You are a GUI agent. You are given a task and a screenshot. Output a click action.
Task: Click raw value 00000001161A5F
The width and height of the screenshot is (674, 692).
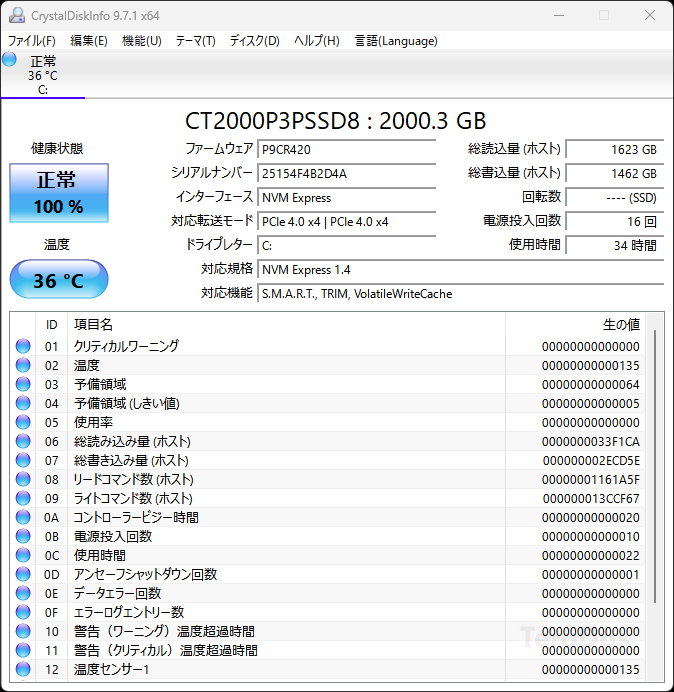point(591,480)
